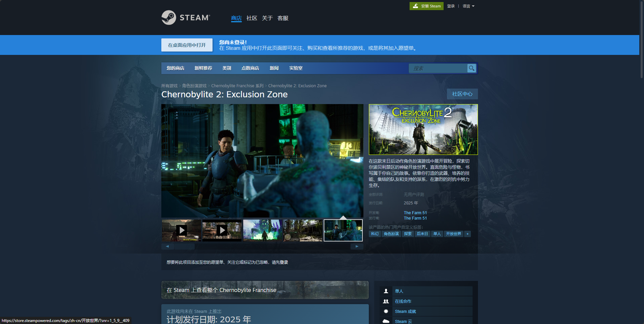Image resolution: width=644 pixels, height=324 pixels.
Task: Open the 点数商店 points shop tab
Action: [x=250, y=68]
